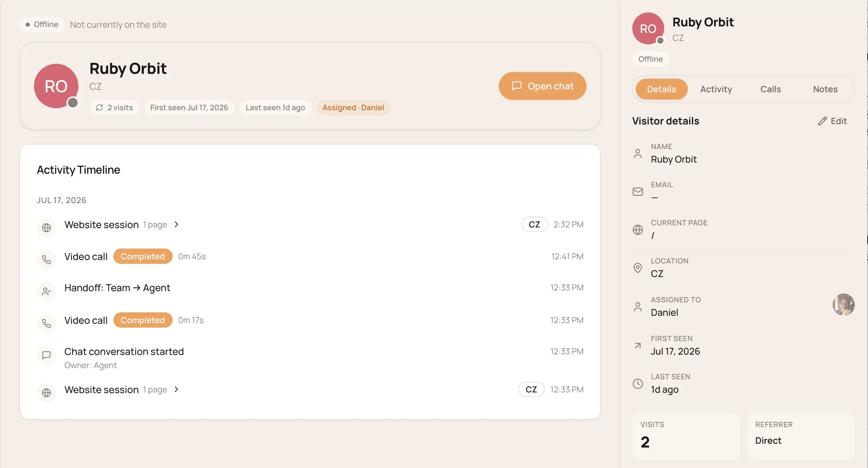Click Edit in Visitor details
868x468 pixels.
tap(832, 121)
